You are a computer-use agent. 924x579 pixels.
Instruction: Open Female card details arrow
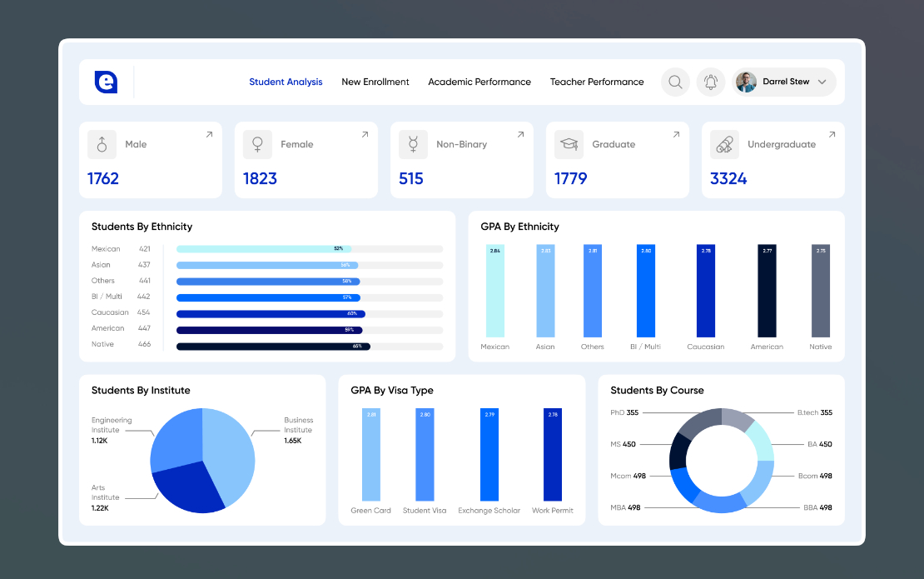coord(365,135)
